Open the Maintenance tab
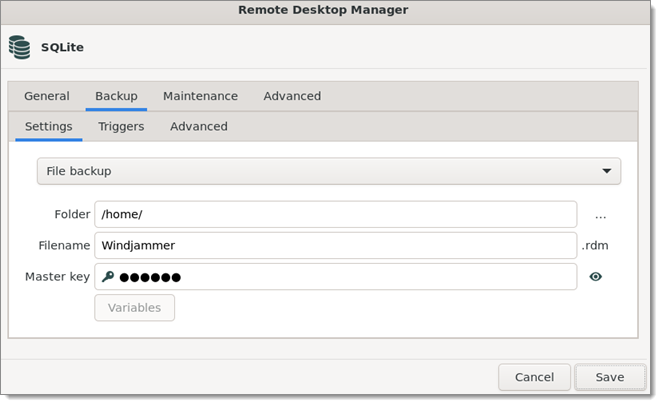The image size is (661, 405). (x=200, y=96)
